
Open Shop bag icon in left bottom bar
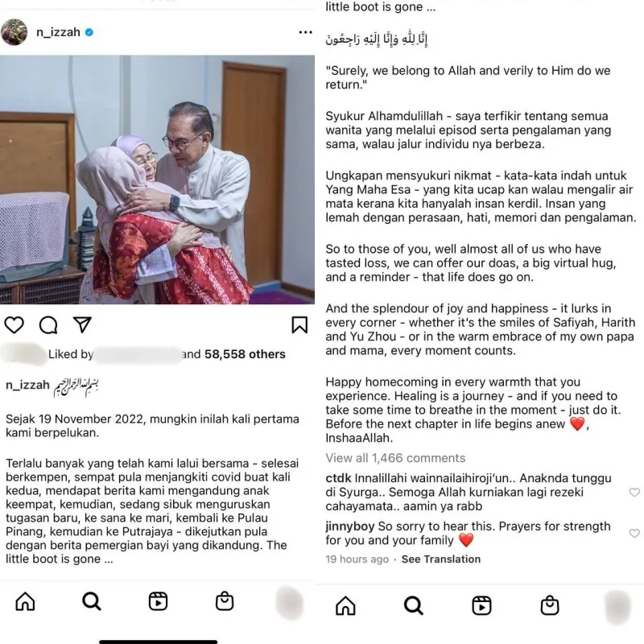[225, 601]
